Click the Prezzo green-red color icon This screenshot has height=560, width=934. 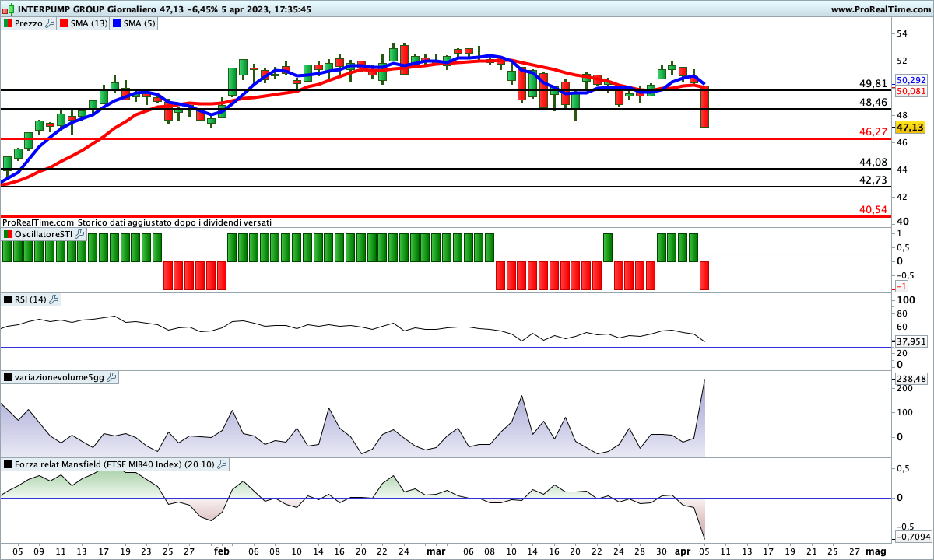click(7, 23)
